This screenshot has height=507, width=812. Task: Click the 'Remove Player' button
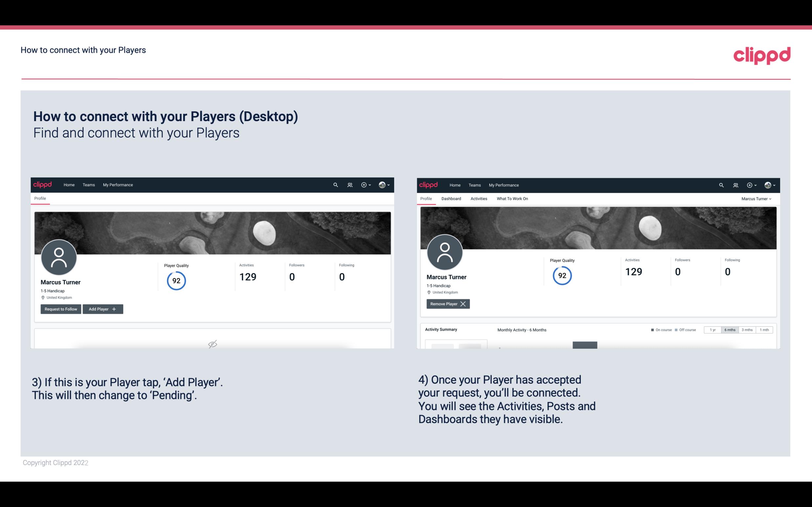click(447, 304)
